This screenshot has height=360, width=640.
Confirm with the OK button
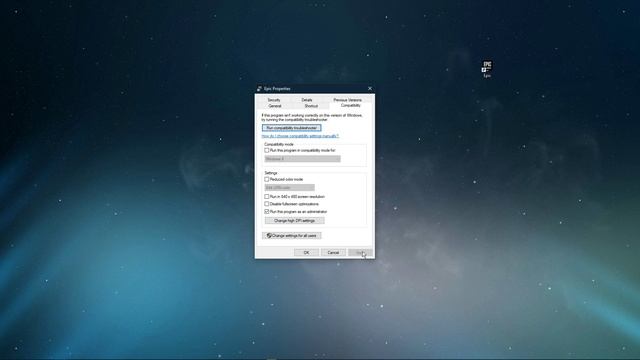click(306, 253)
